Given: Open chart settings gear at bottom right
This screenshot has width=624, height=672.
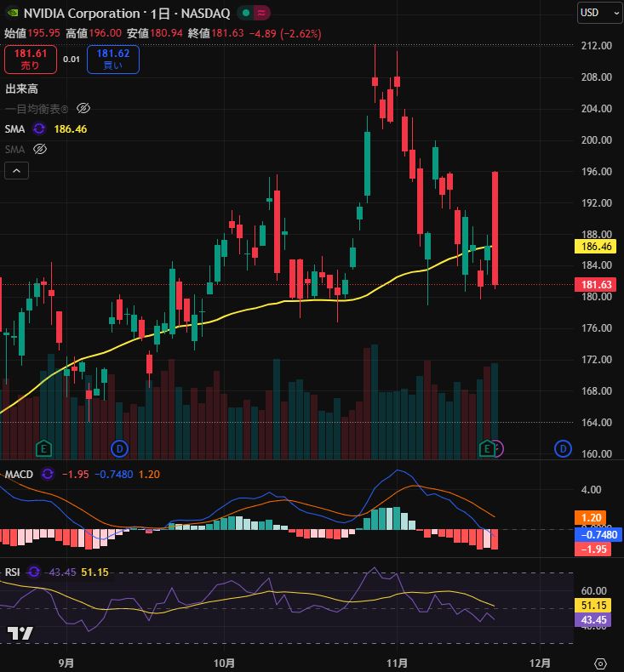Looking at the screenshot, I should coord(600,663).
